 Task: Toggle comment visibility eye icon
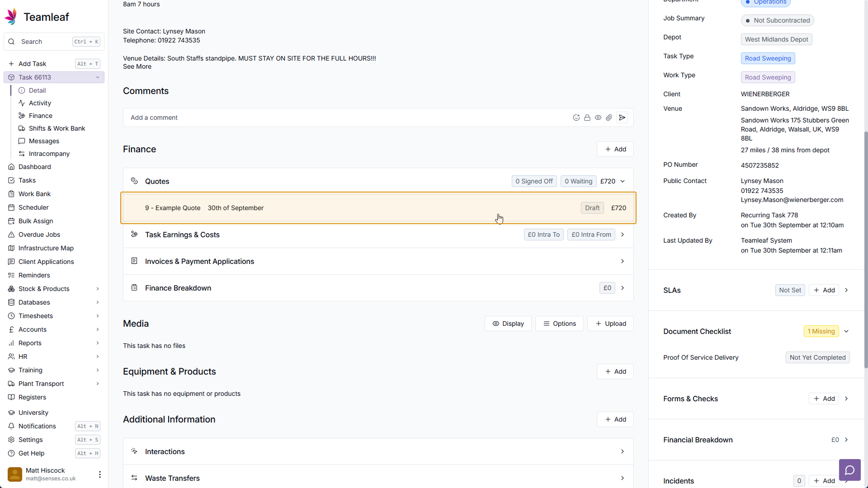click(598, 117)
